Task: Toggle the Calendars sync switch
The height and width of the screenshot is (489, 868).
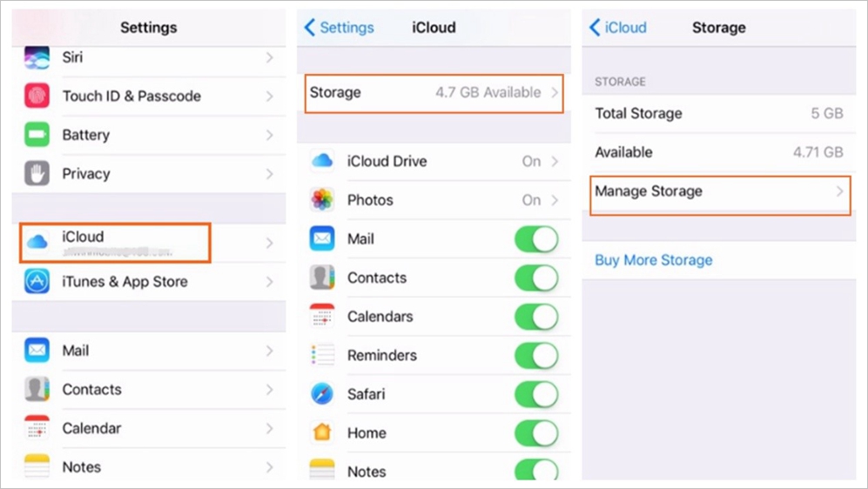Action: 536,317
